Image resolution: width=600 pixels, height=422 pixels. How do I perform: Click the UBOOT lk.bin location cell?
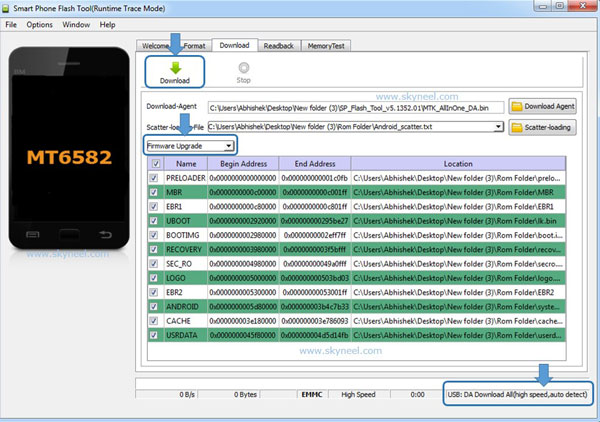point(458,221)
